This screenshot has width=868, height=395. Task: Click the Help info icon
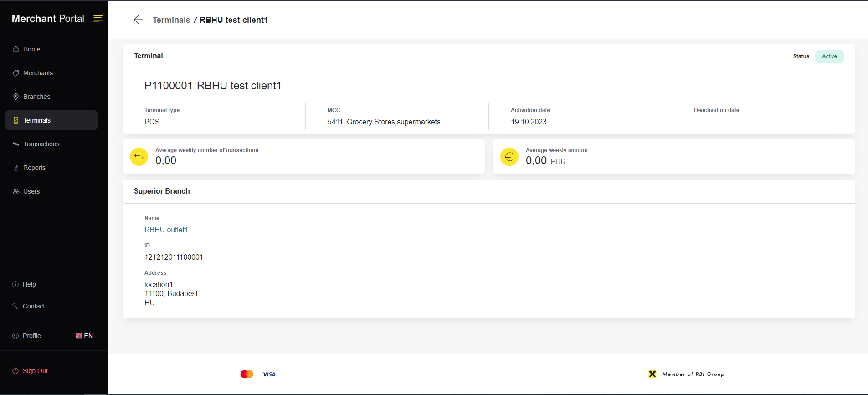15,284
